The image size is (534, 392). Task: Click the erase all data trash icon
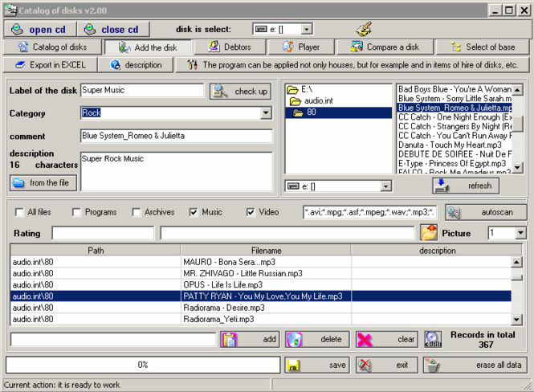(x=433, y=365)
